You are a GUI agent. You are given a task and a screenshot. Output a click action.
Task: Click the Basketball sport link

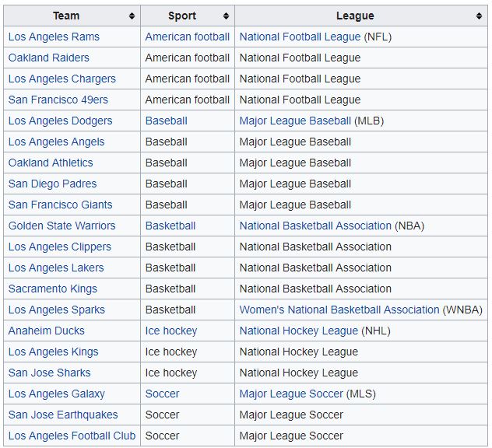[170, 226]
